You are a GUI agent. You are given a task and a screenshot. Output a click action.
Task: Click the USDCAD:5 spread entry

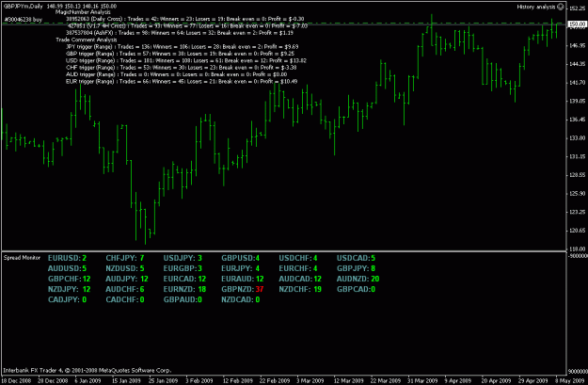(x=356, y=258)
